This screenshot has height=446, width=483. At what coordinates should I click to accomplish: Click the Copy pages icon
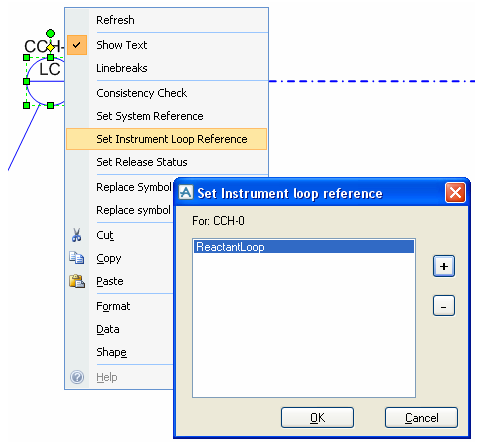click(77, 258)
